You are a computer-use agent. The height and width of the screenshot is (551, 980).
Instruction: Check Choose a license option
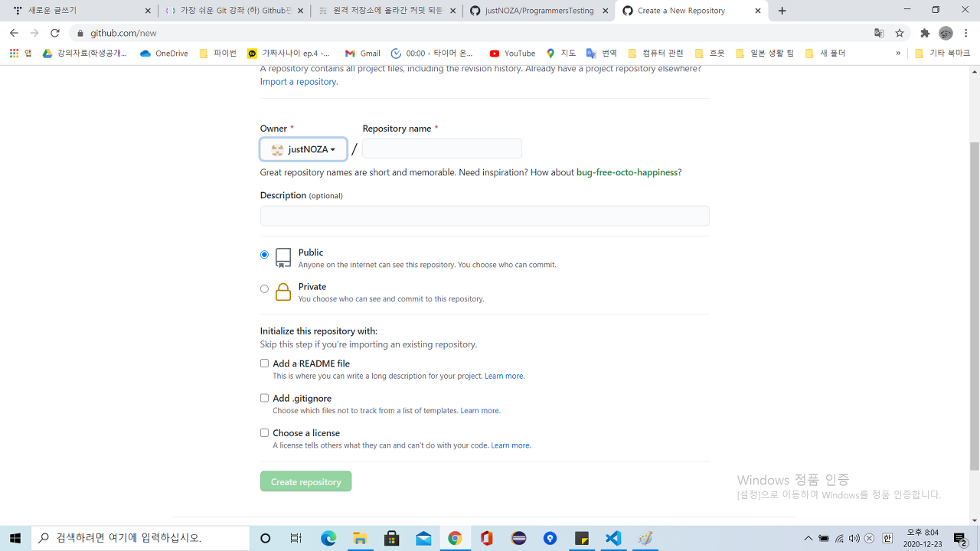click(x=264, y=432)
